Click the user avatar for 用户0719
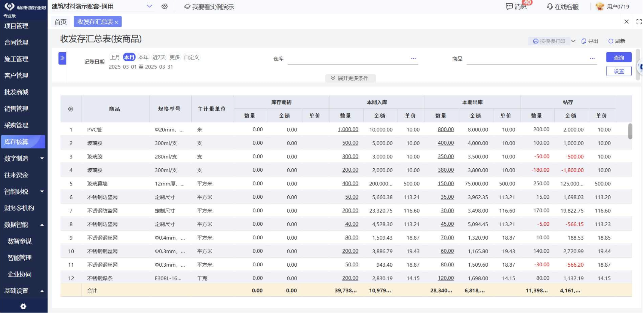644x315 pixels. [x=600, y=6]
